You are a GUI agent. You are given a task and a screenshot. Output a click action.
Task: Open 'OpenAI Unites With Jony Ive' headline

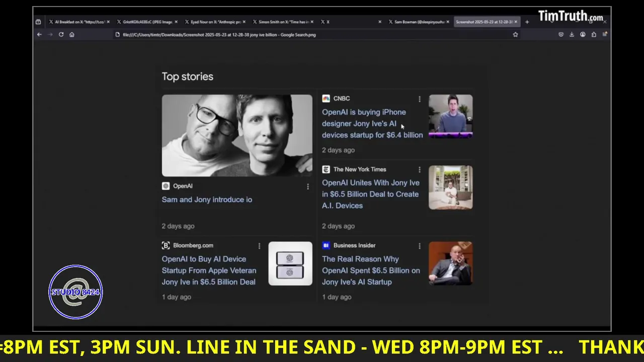click(371, 194)
